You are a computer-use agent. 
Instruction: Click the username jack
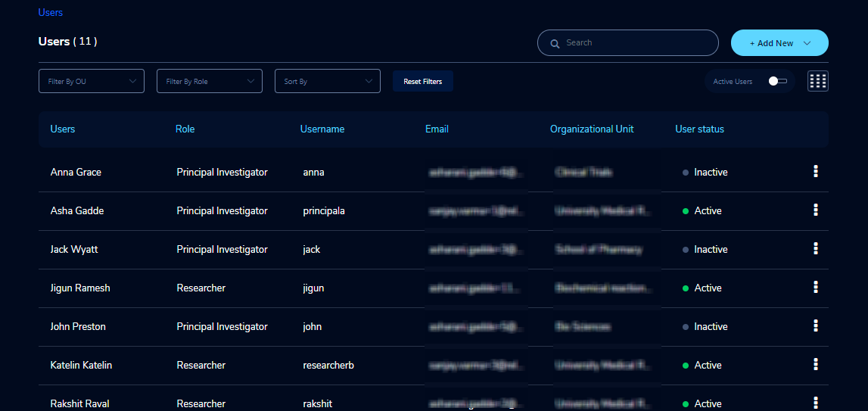tap(312, 250)
